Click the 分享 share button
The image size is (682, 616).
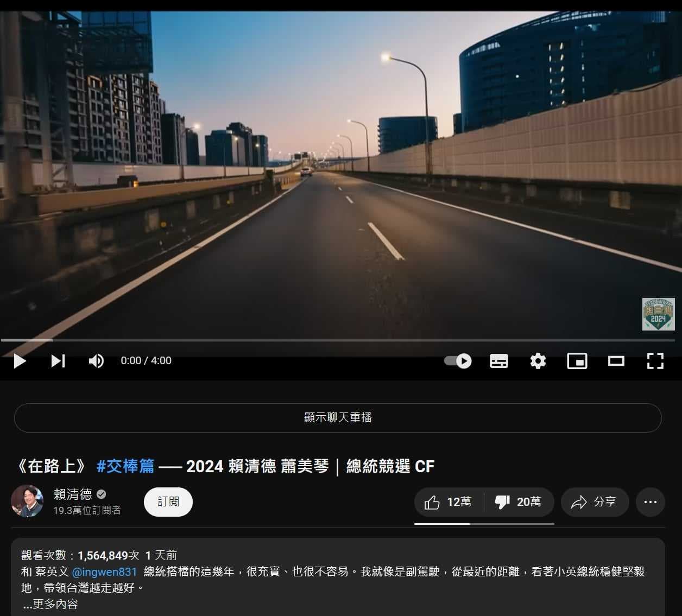(595, 502)
